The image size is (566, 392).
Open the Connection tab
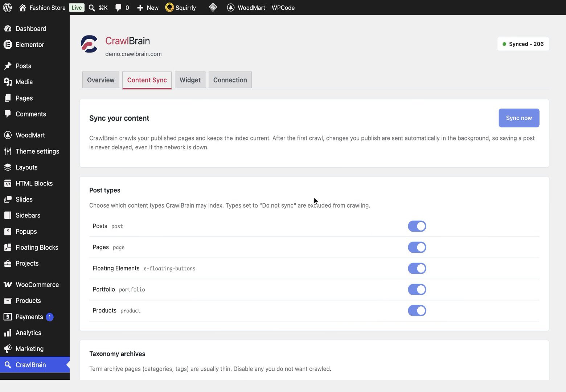pos(230,80)
